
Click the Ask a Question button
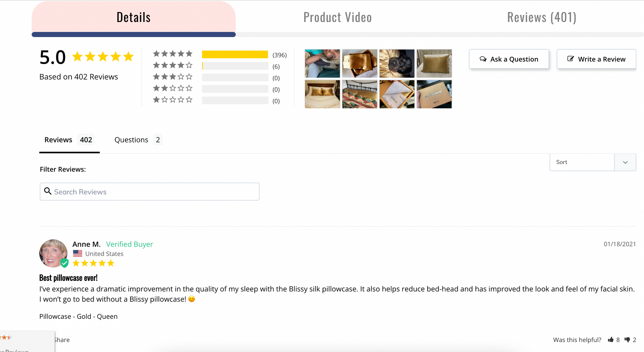509,59
